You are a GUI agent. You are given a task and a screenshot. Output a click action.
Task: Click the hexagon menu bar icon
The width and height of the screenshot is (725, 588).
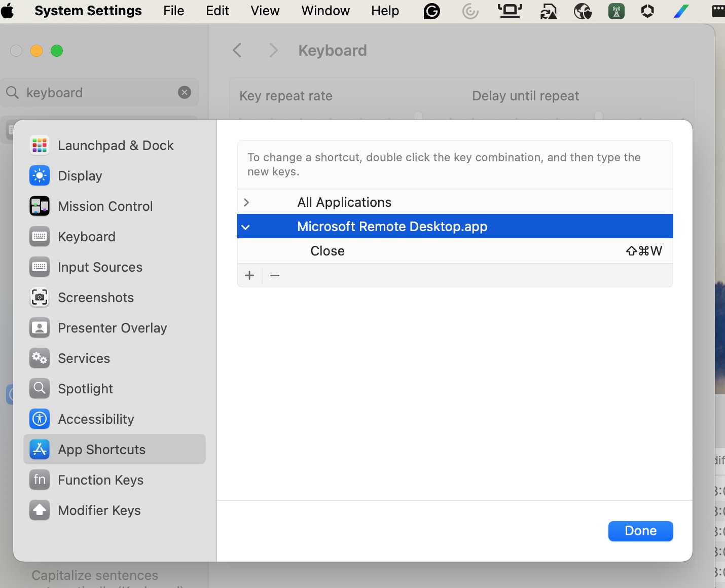[647, 11]
